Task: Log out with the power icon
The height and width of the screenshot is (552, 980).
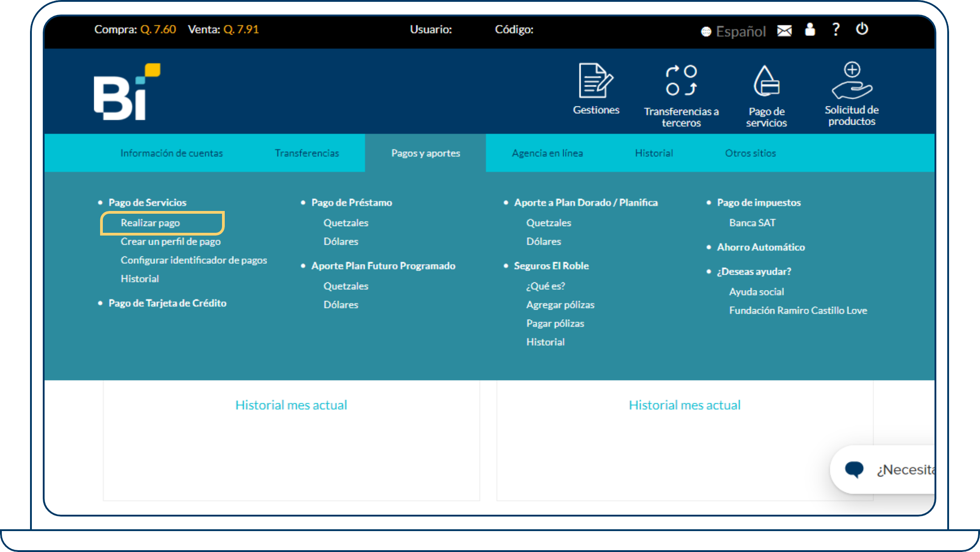Action: click(862, 29)
